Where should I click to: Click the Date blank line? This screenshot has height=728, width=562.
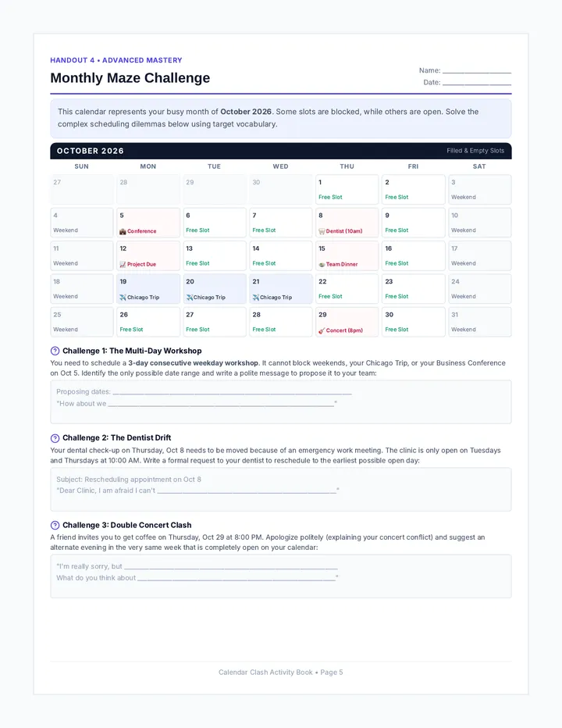[x=477, y=83]
